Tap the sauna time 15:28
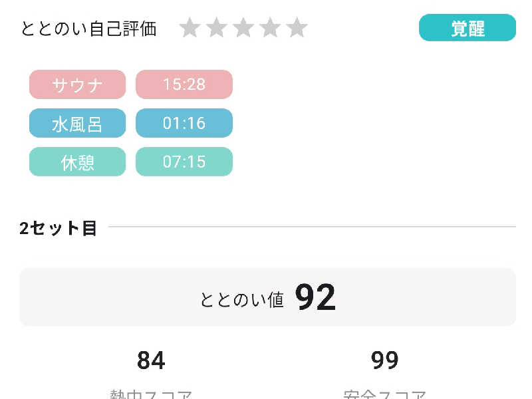This screenshot has height=399, width=532. 184,84
